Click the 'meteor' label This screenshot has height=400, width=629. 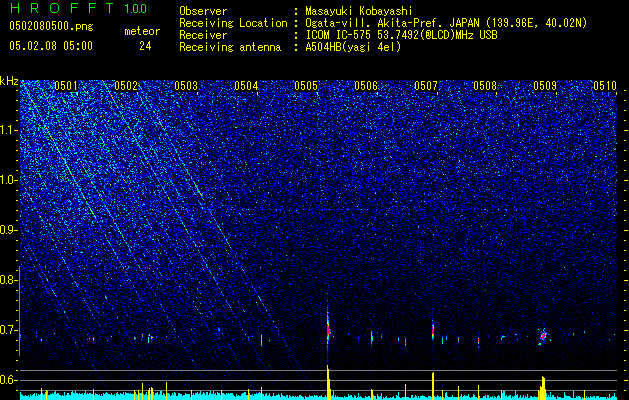click(142, 31)
